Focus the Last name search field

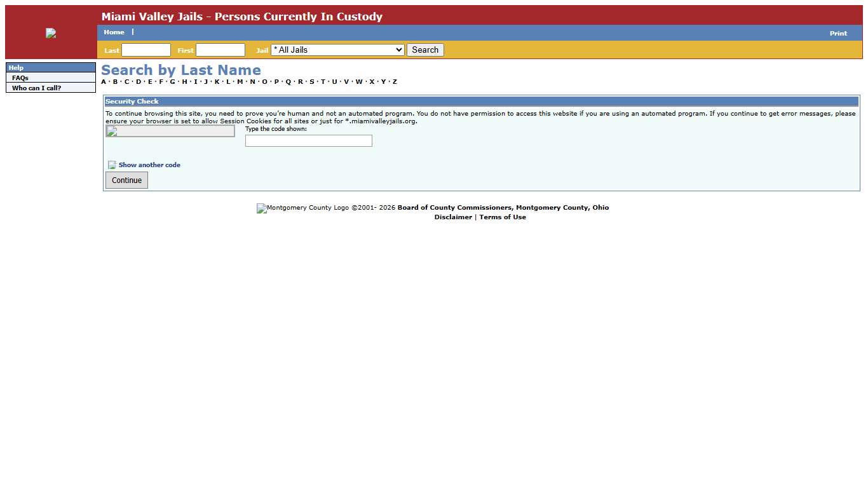146,50
